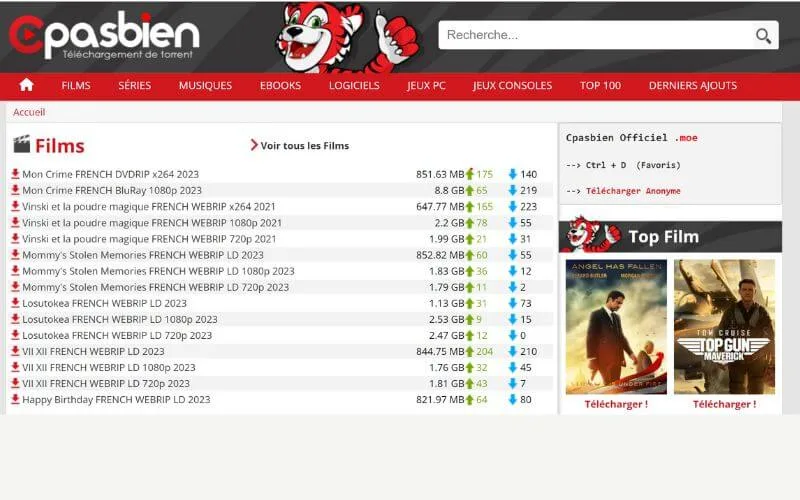The image size is (800, 500).
Task: Open Mommy's Stolen Memories WEBRIP LD 1080p
Action: tap(158, 271)
